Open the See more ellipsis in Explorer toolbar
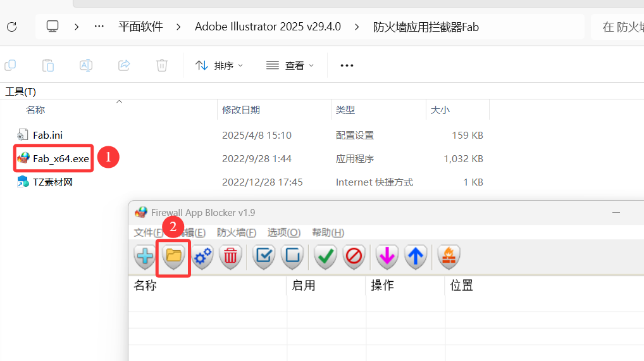This screenshot has width=644, height=361. 347,65
